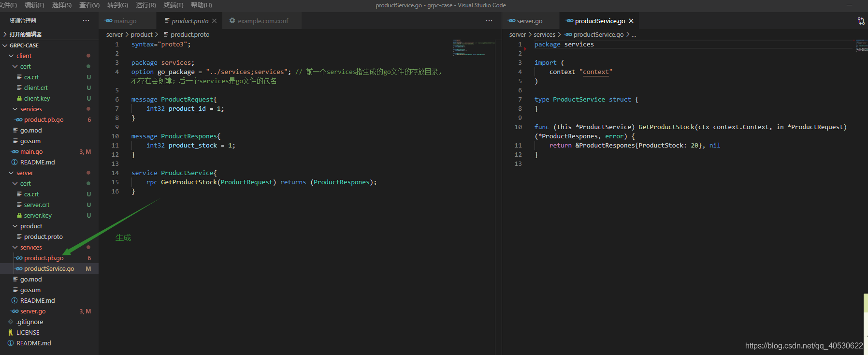Click the .gitignore file icon
This screenshot has width=868, height=355.
click(x=11, y=322)
